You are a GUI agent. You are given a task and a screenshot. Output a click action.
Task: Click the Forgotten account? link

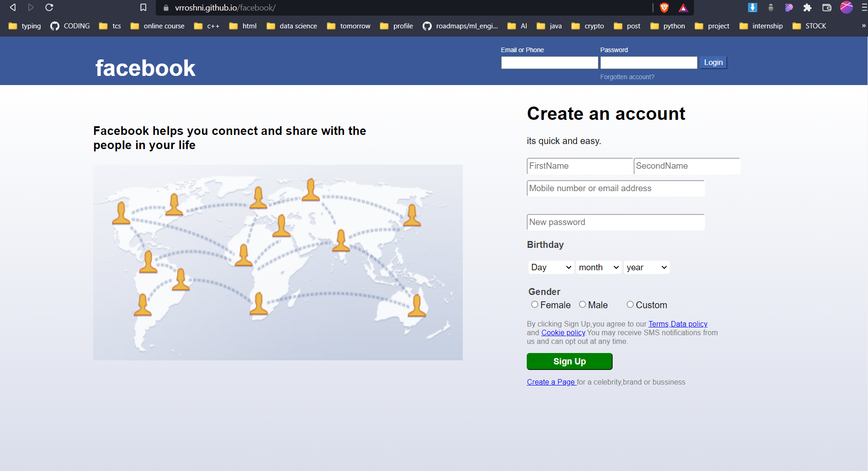[x=627, y=77]
